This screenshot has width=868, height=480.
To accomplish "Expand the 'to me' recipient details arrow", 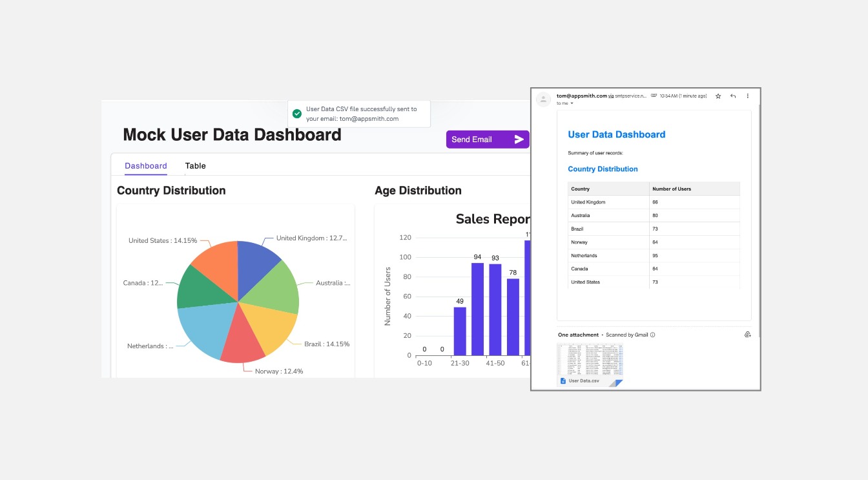I will pos(572,103).
